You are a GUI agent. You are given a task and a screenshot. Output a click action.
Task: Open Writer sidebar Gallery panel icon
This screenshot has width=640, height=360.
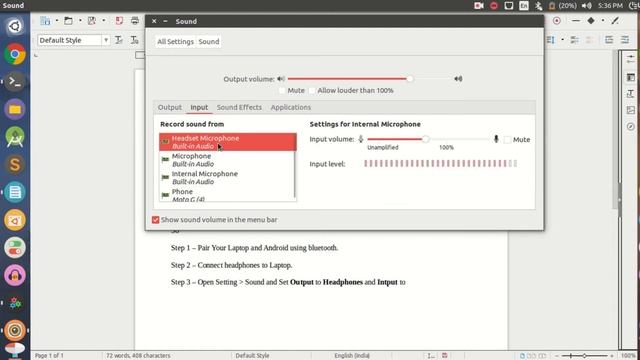coord(631,110)
